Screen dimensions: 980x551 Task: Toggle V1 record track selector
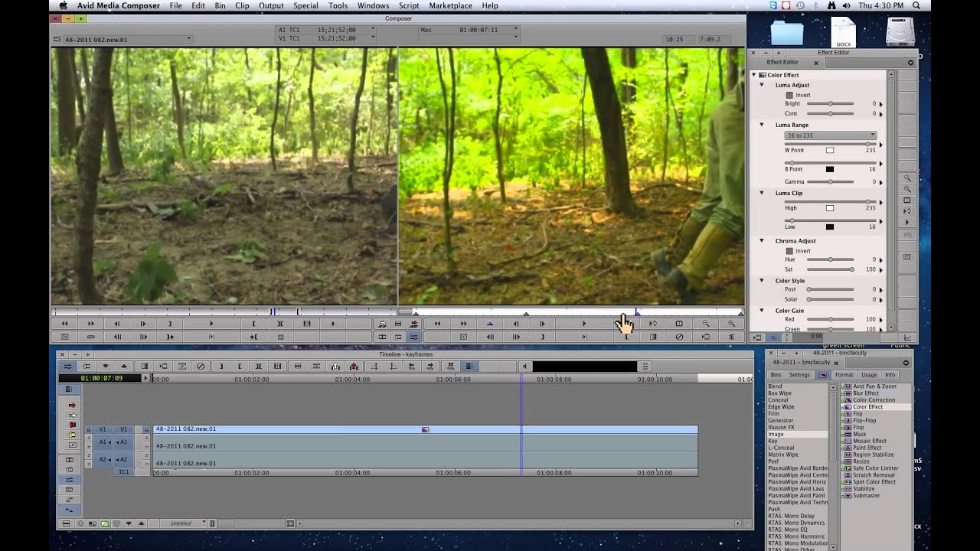122,429
